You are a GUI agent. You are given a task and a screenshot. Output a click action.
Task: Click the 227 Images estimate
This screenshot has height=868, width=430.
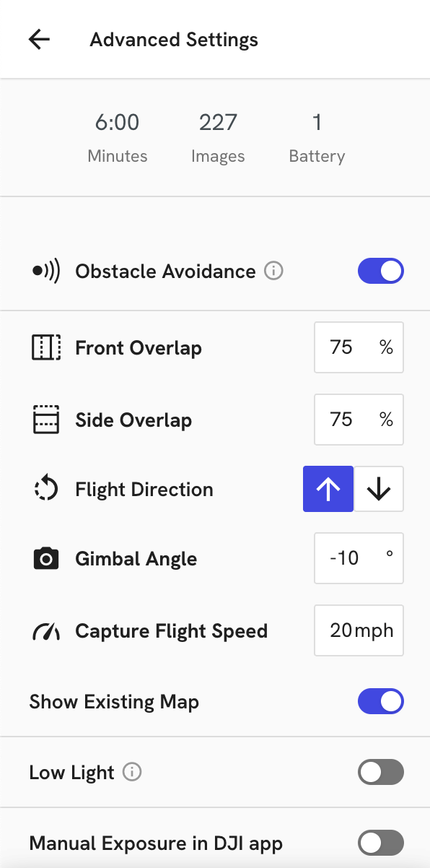coord(218,137)
